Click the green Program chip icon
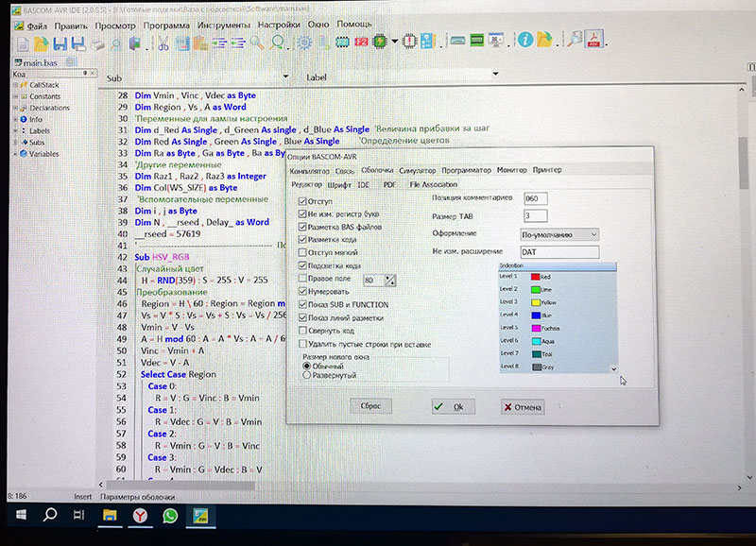The width and height of the screenshot is (756, 546). [x=380, y=42]
